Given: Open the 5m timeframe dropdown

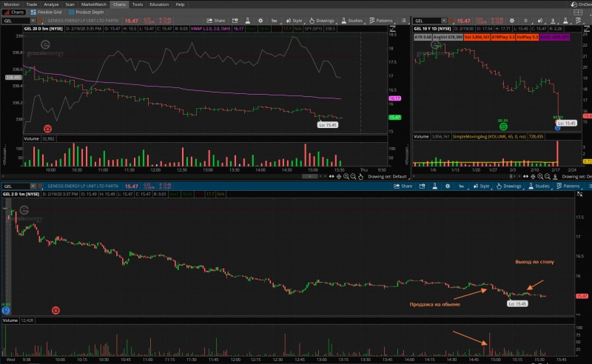Looking at the screenshot, I should coord(274,21).
